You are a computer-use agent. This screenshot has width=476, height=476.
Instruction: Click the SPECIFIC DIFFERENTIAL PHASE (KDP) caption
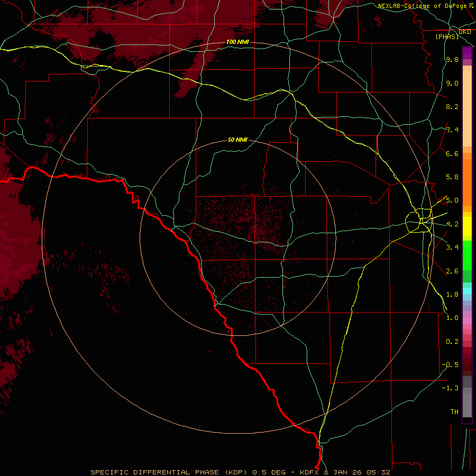[169, 472]
